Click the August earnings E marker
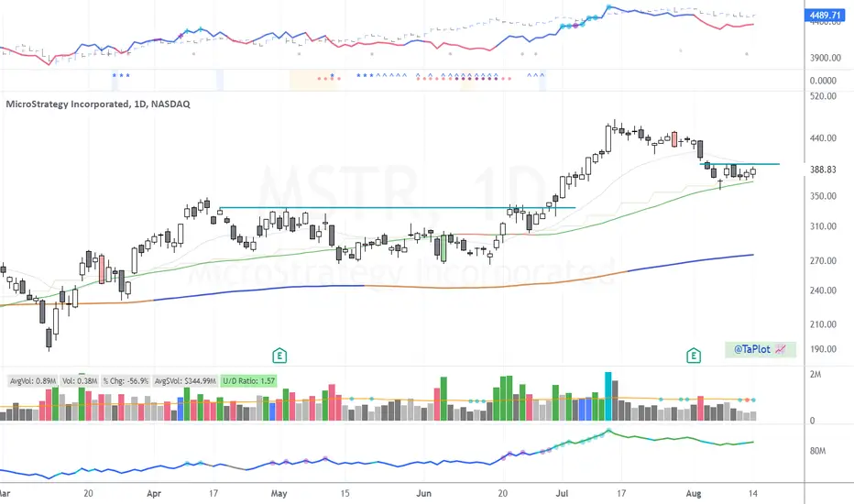This screenshot has width=854, height=504. click(694, 356)
